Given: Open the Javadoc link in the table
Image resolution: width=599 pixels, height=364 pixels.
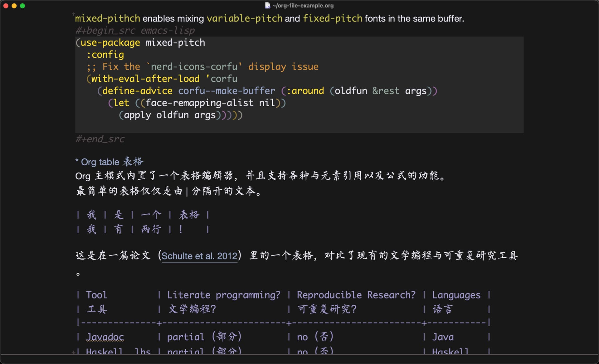Looking at the screenshot, I should [x=105, y=337].
